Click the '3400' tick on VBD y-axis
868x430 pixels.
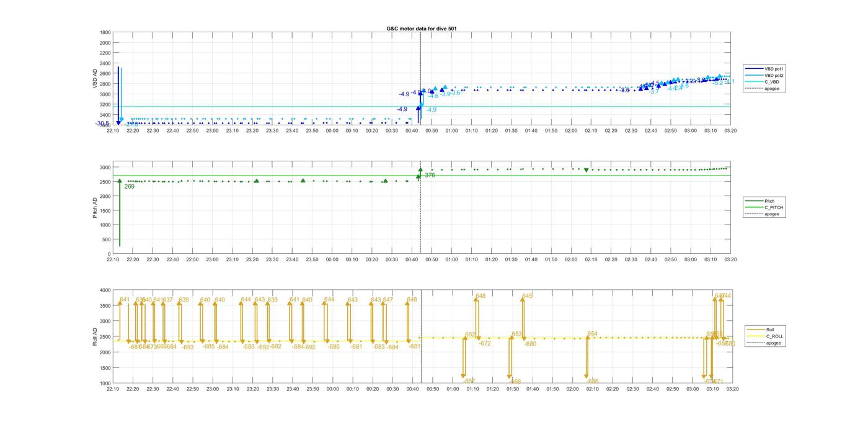click(x=105, y=115)
